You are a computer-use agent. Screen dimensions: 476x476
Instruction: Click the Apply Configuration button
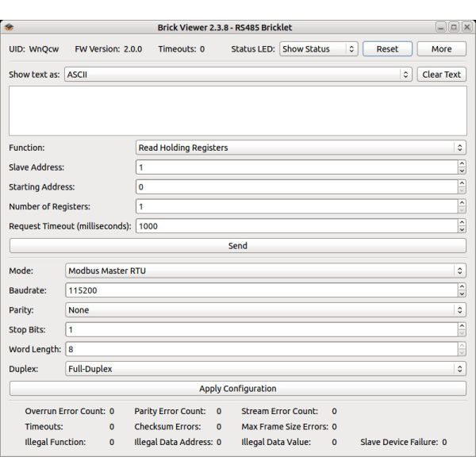(x=238, y=389)
